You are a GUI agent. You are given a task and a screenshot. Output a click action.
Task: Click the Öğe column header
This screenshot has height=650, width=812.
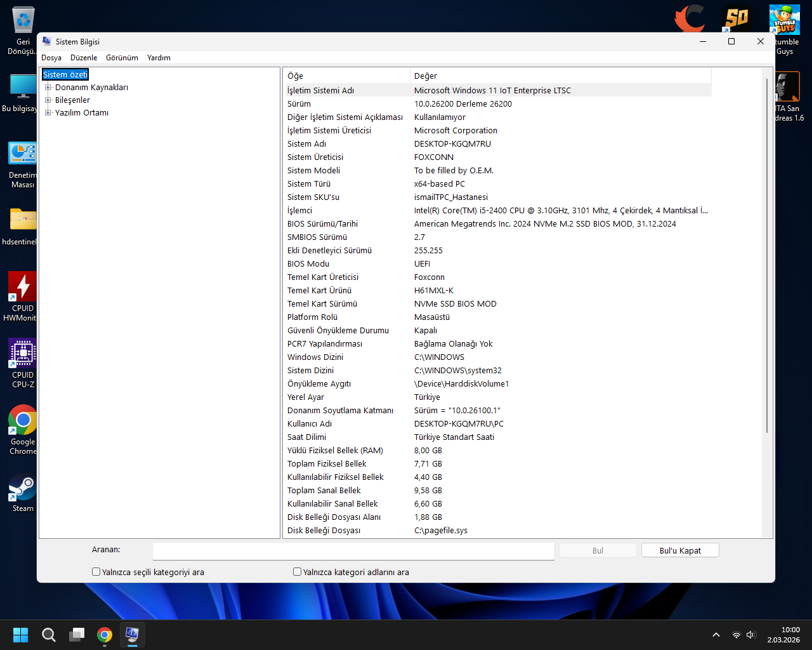(346, 76)
